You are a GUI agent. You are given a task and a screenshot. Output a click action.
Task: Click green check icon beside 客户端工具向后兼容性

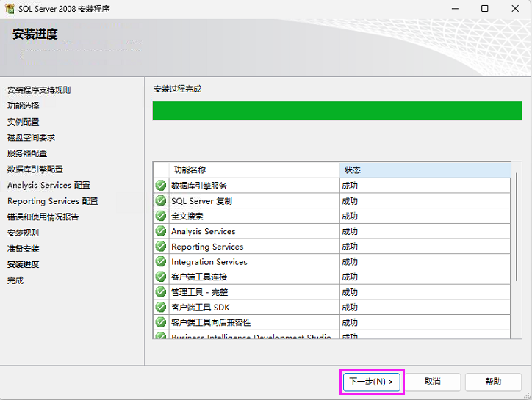161,322
